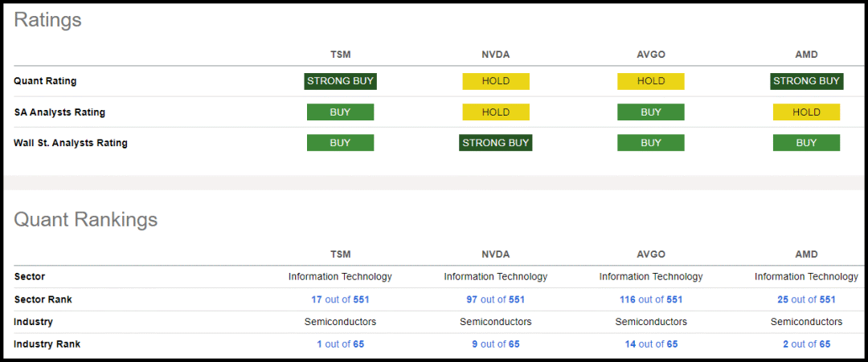The width and height of the screenshot is (868, 362).
Task: Click the Sector Rank row label
Action: point(43,299)
